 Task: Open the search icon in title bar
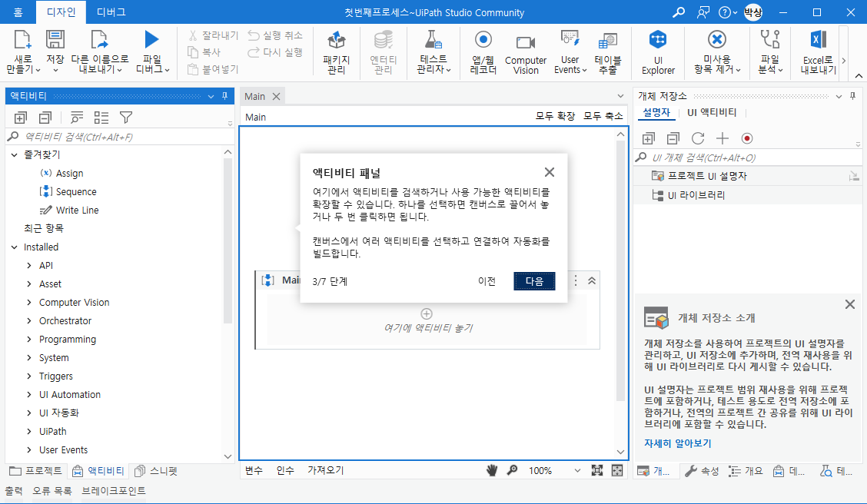point(679,12)
